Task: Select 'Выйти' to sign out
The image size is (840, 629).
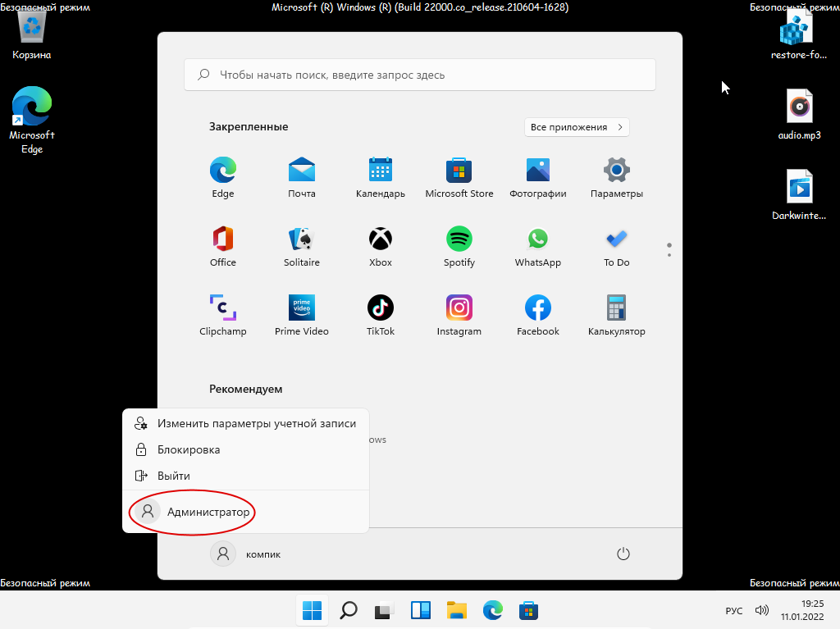Action: click(174, 476)
